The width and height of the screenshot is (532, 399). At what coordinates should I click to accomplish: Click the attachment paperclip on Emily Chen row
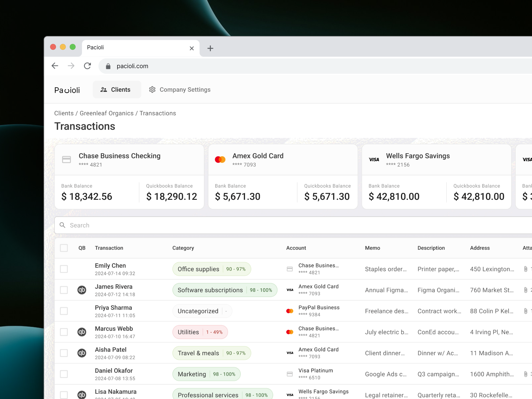526,269
